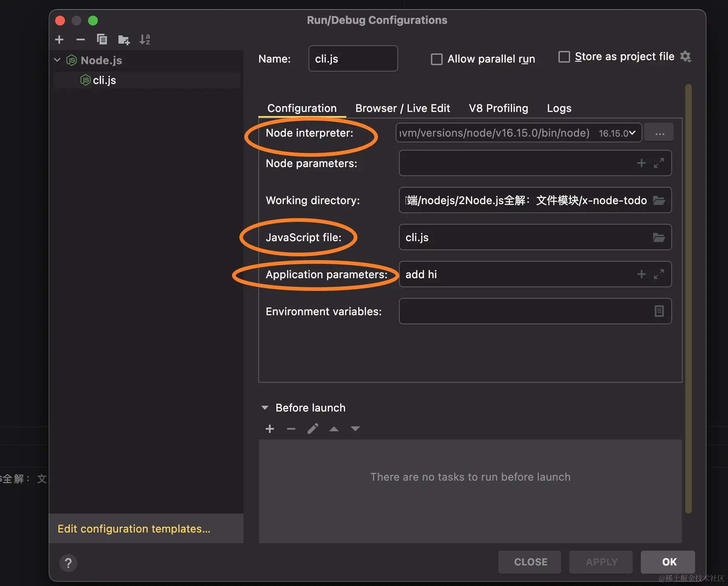The height and width of the screenshot is (586, 728).
Task: Sort configurations alphabetically
Action: pyautogui.click(x=145, y=40)
